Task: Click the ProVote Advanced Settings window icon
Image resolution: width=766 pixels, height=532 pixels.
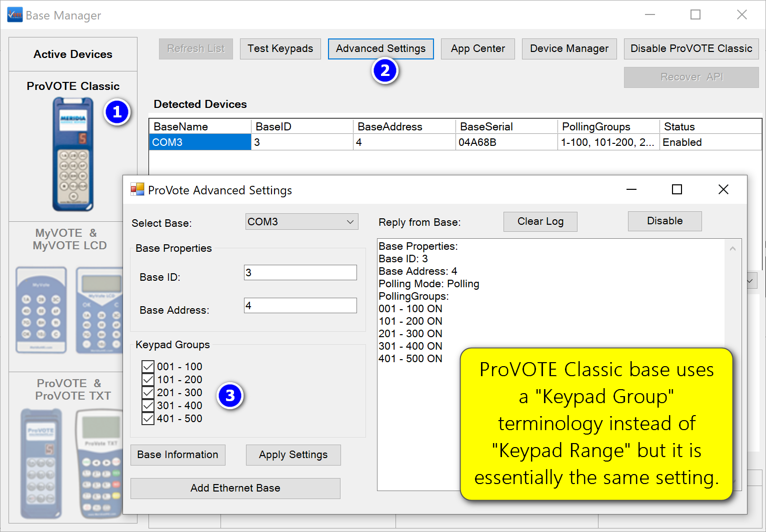Action: [137, 190]
